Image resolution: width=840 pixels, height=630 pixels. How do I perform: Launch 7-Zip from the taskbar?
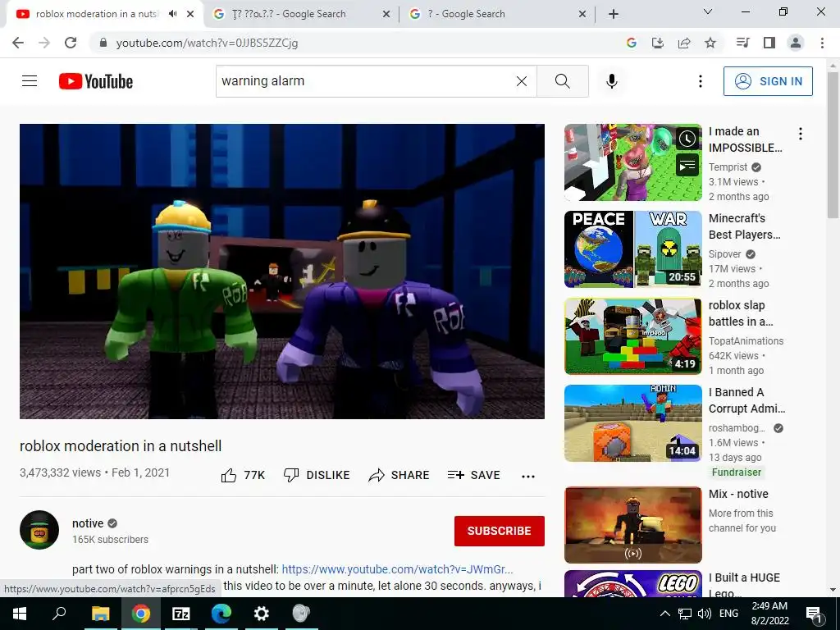tap(181, 614)
